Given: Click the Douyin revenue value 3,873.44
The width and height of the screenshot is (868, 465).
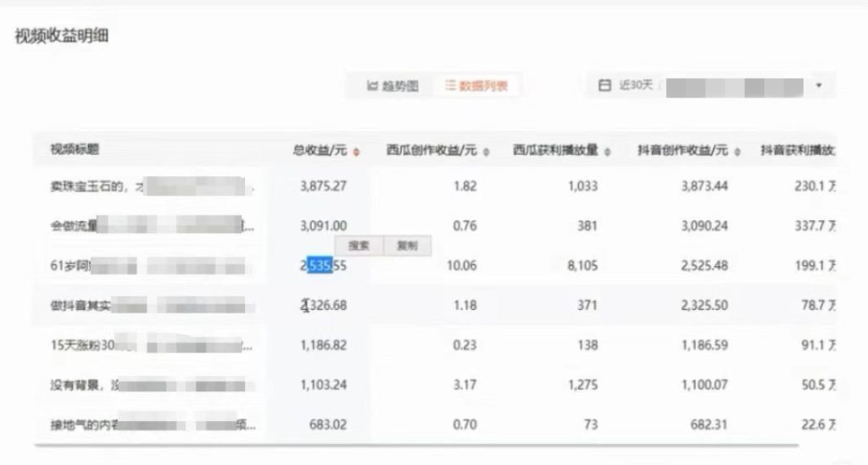Looking at the screenshot, I should point(704,186).
